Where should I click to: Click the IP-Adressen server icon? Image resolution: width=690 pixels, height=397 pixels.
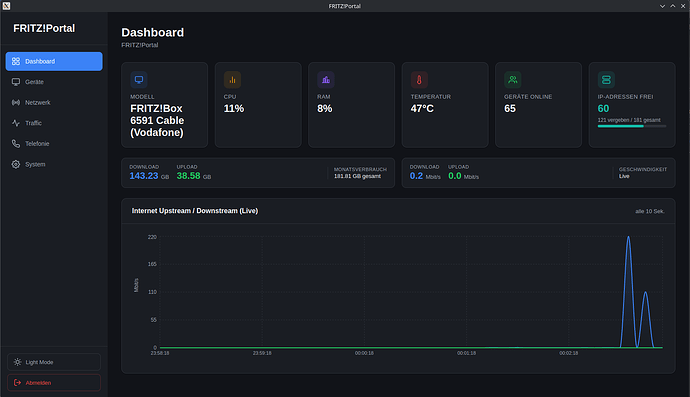click(606, 80)
